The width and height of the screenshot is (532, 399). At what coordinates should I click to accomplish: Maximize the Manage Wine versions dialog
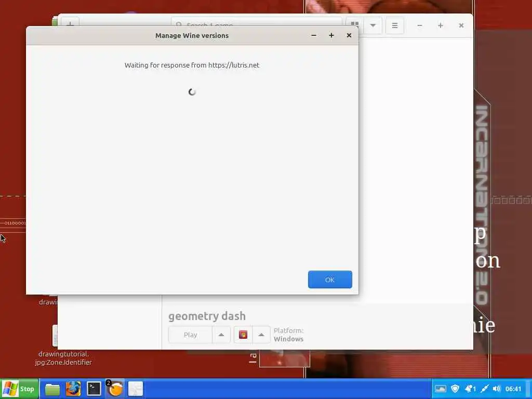[x=331, y=35]
